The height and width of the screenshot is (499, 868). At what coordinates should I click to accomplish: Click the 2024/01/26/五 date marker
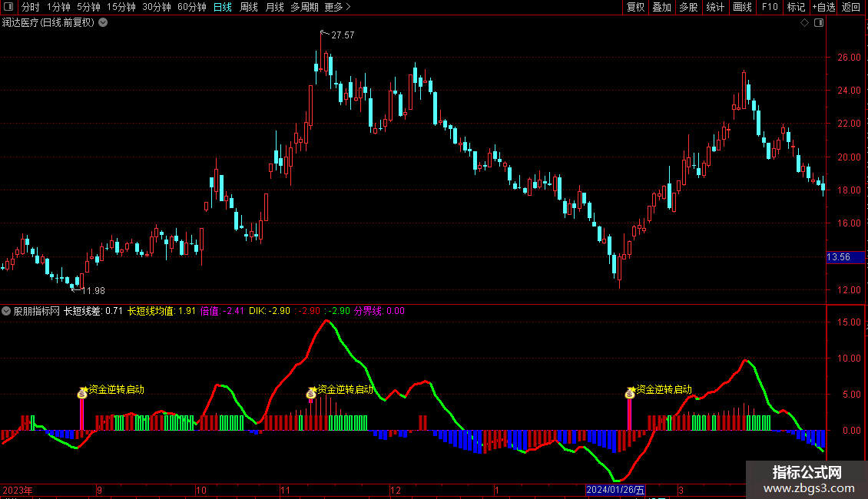(615, 490)
